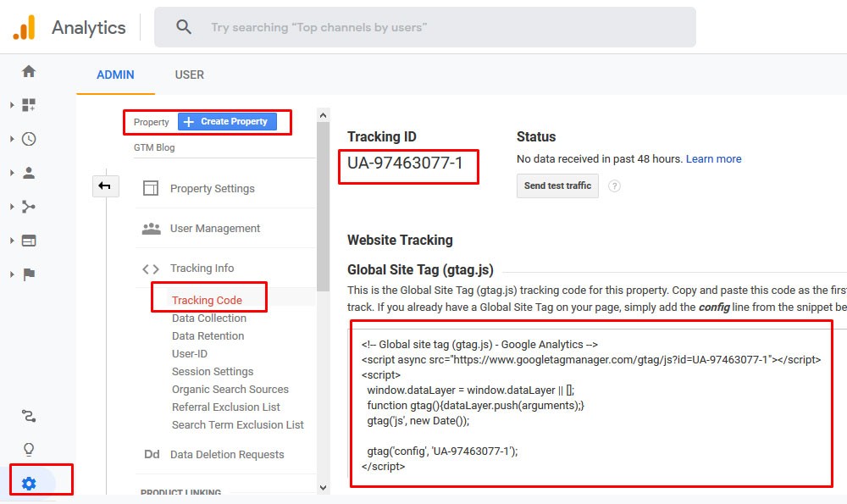This screenshot has width=847, height=504.
Task: Click the Admin gear icon
Action: tap(29, 481)
